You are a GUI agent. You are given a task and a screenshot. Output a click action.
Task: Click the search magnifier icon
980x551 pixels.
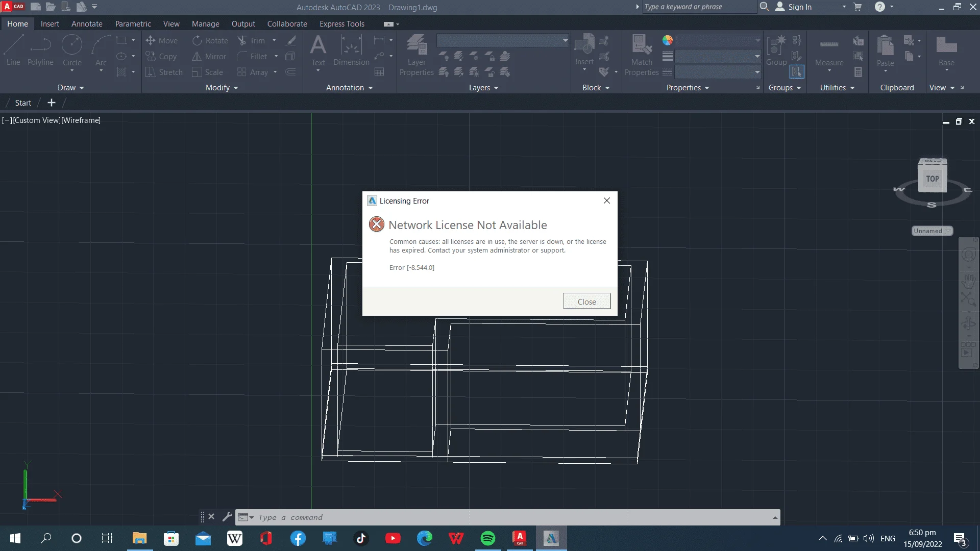coord(764,7)
